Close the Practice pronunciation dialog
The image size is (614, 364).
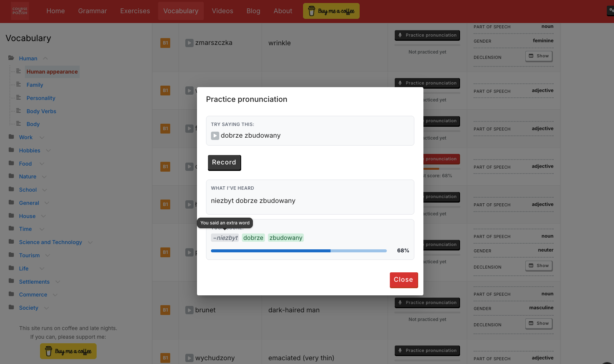403,280
